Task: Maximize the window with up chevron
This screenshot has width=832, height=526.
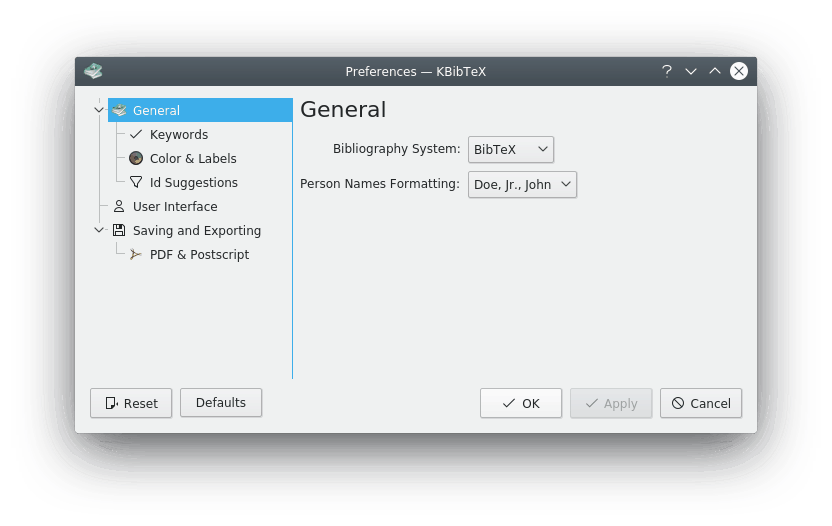Action: coord(715,71)
